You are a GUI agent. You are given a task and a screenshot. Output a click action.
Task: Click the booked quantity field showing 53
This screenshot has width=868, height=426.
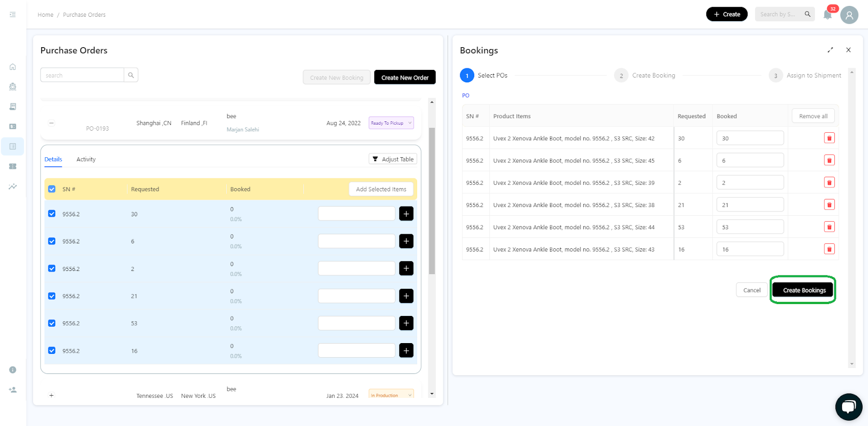click(x=750, y=227)
